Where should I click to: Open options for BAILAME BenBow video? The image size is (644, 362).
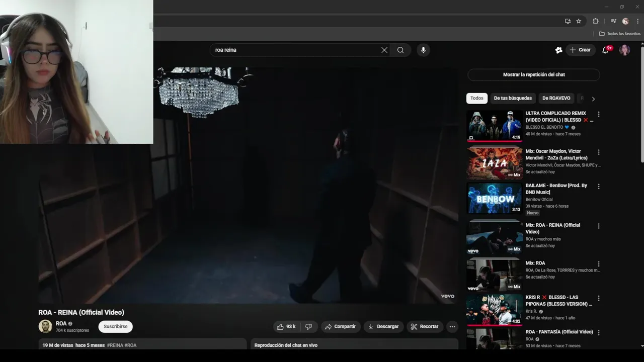(599, 186)
